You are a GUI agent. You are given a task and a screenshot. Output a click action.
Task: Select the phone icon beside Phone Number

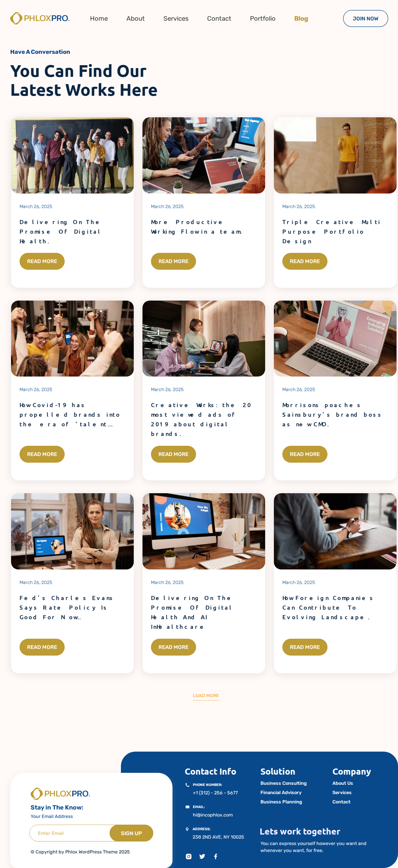click(188, 784)
